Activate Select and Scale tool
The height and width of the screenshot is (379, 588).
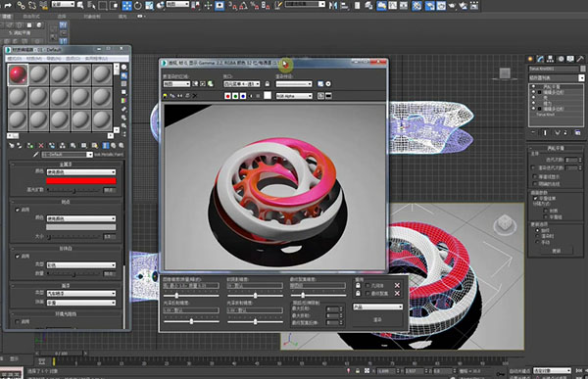(x=149, y=5)
